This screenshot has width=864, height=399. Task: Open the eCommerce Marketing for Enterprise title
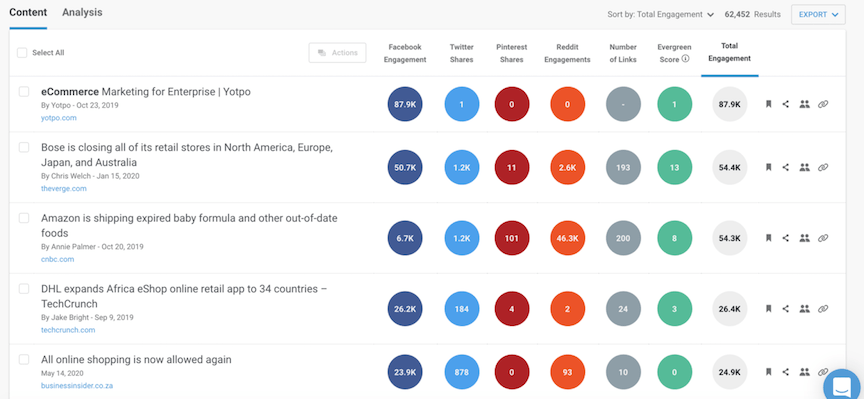point(145,92)
